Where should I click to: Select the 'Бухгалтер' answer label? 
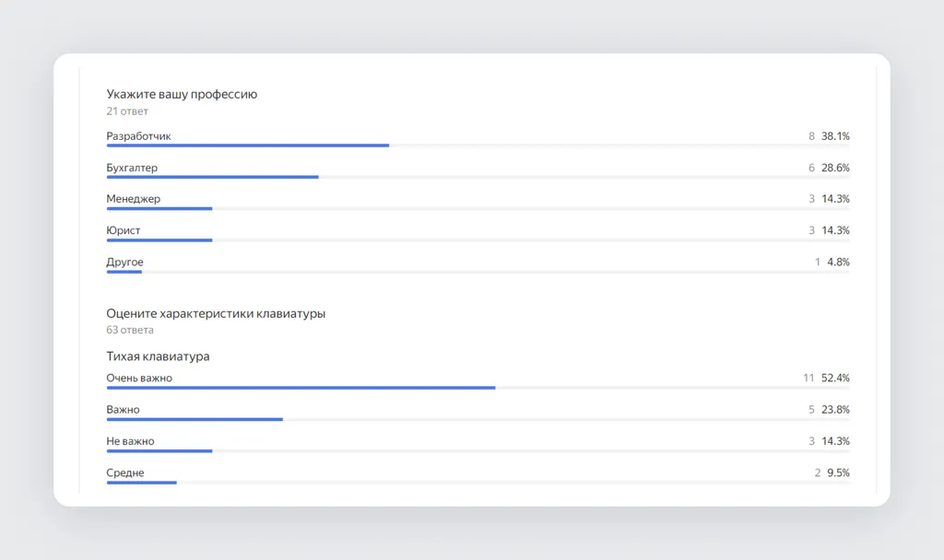(132, 168)
